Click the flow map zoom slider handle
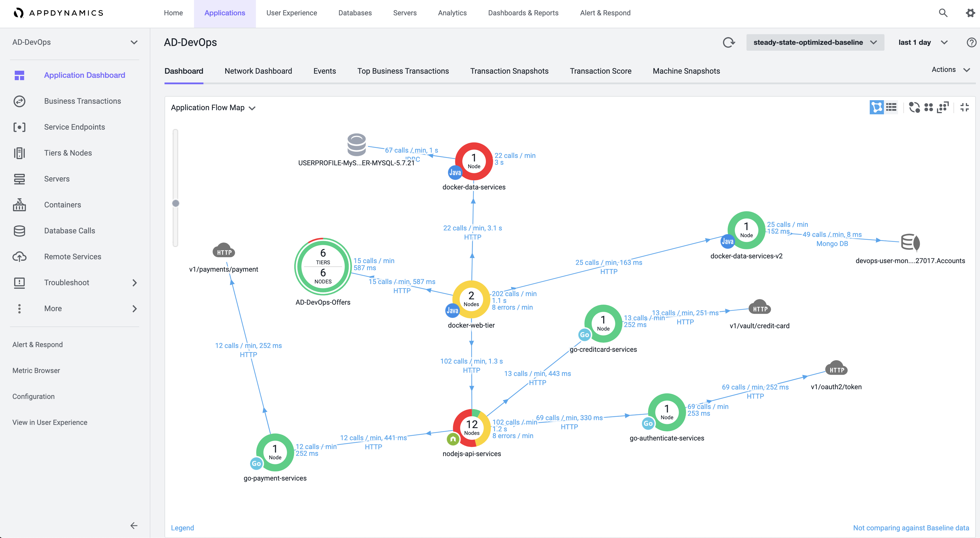The width and height of the screenshot is (980, 538). click(175, 203)
